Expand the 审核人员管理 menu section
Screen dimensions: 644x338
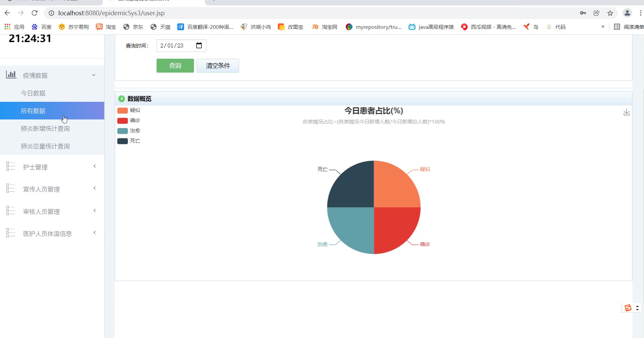[x=52, y=211]
